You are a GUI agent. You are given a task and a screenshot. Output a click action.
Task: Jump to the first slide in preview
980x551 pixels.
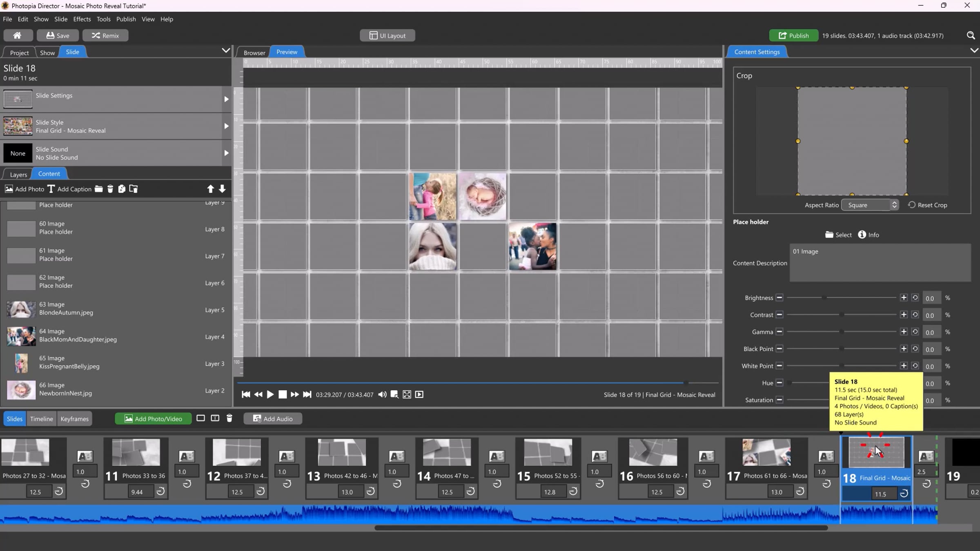pos(246,394)
